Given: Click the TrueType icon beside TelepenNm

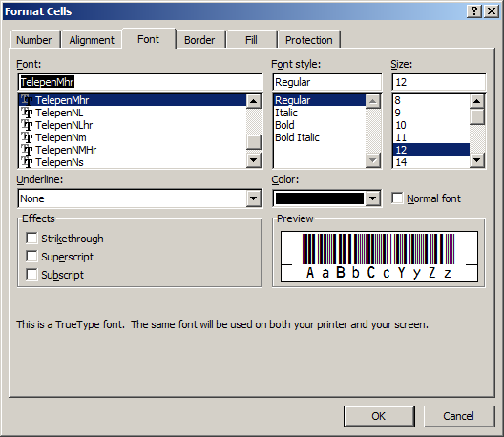Looking at the screenshot, I should (27, 137).
